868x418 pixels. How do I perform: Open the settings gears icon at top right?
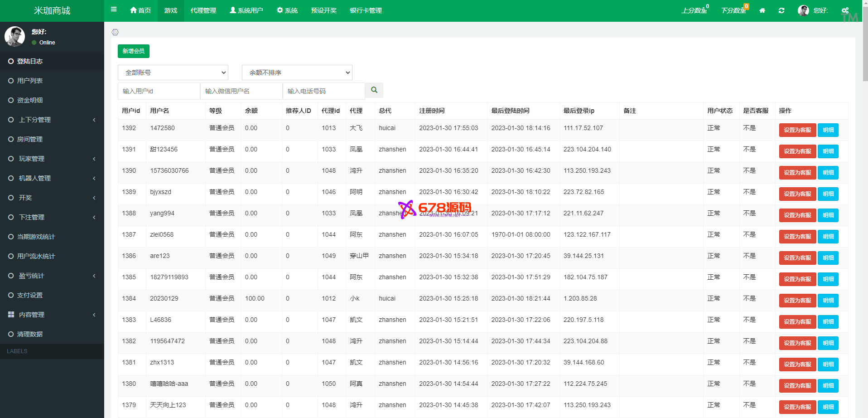pos(845,10)
